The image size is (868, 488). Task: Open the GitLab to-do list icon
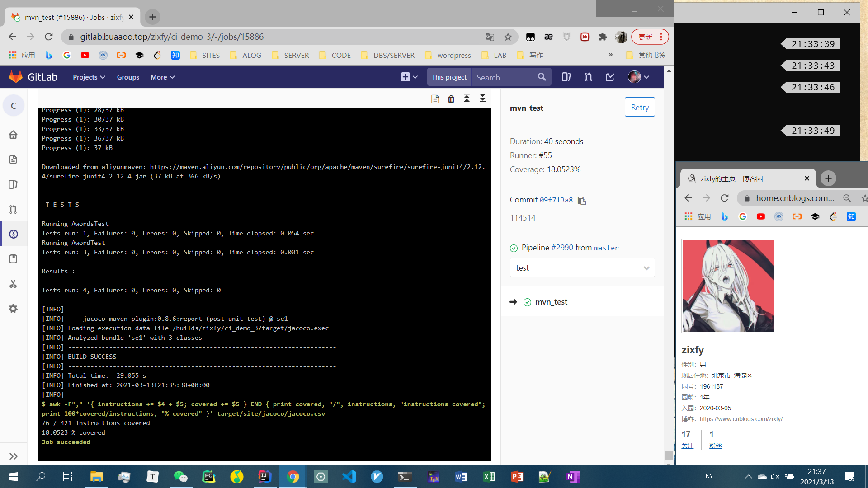(x=610, y=77)
